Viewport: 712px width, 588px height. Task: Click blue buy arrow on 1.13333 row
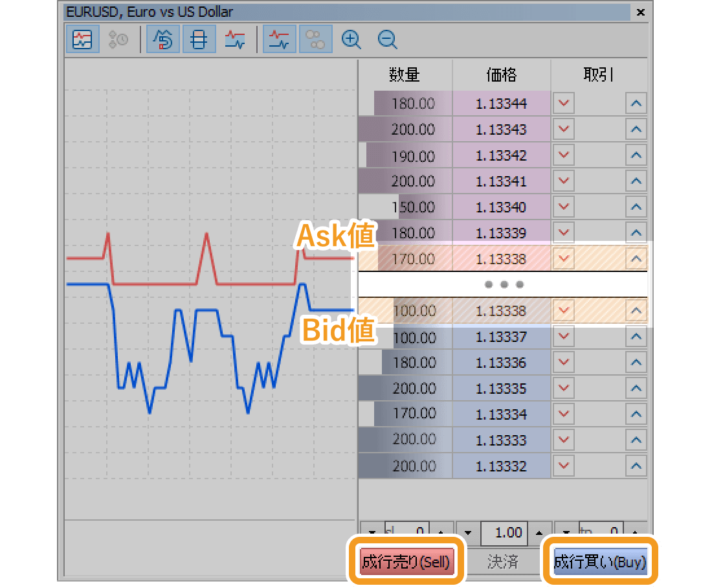[x=636, y=440]
